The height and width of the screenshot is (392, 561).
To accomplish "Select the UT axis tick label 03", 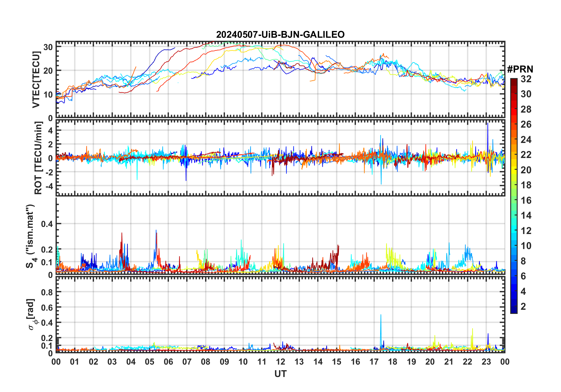I will [112, 362].
